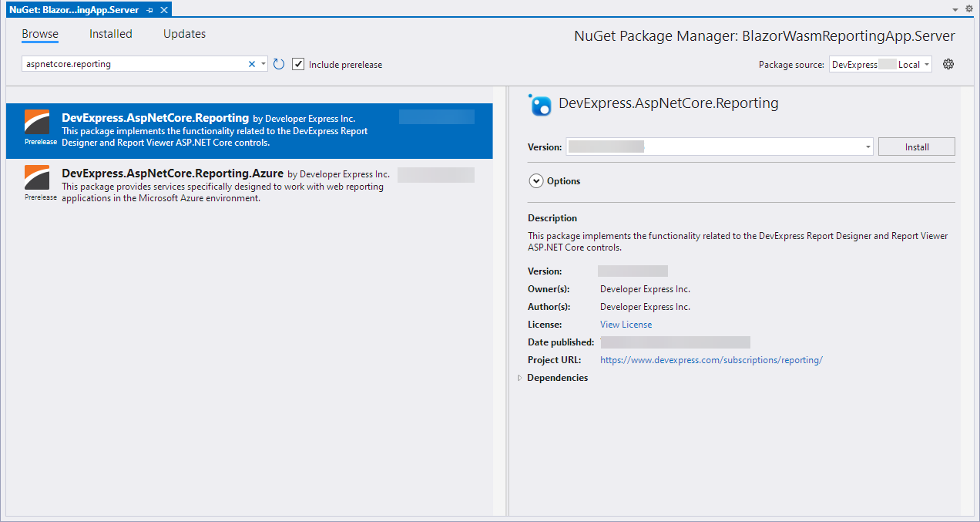
Task: Expand the Options section
Action: (536, 181)
